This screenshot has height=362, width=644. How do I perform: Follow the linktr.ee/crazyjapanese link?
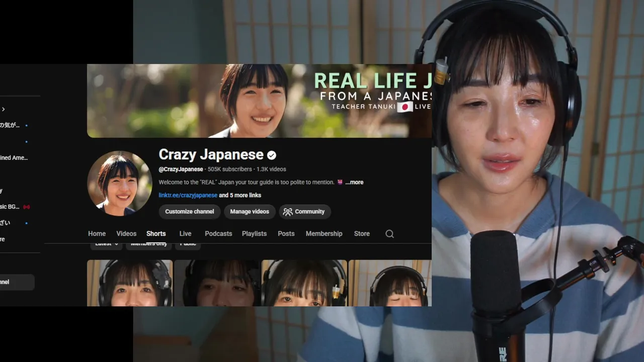pyautogui.click(x=188, y=195)
